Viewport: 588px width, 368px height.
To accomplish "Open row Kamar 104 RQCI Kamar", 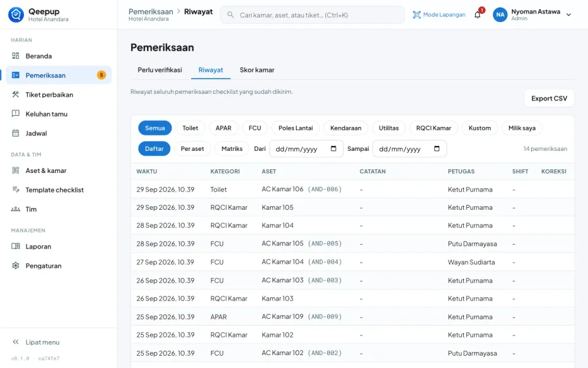I will [353, 225].
